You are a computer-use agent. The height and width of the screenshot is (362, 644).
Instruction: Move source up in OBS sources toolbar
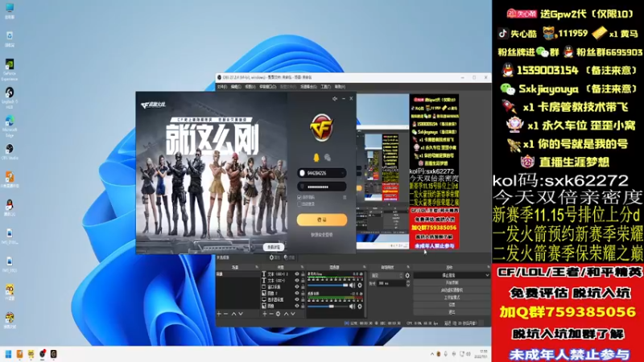287,314
